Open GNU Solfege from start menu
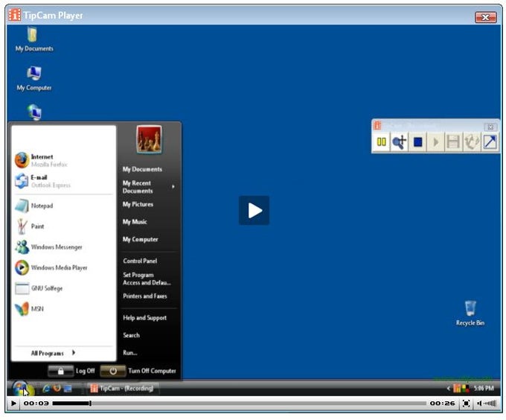Image resolution: width=506 pixels, height=420 pixels. 63,288
